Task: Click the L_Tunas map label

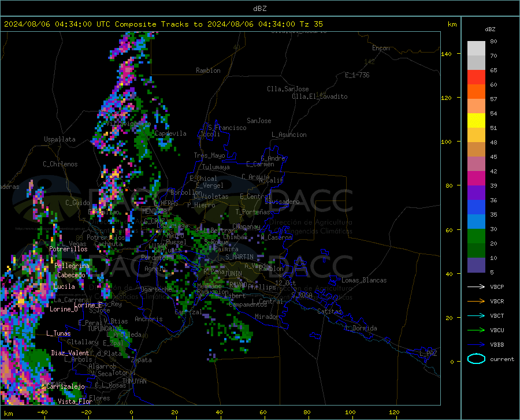Action: tap(58, 333)
